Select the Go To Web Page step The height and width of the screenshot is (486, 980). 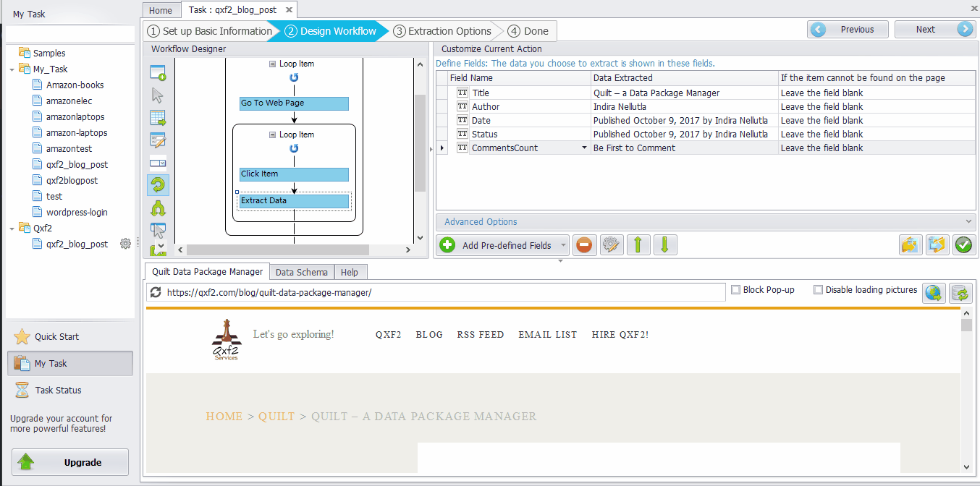[294, 103]
